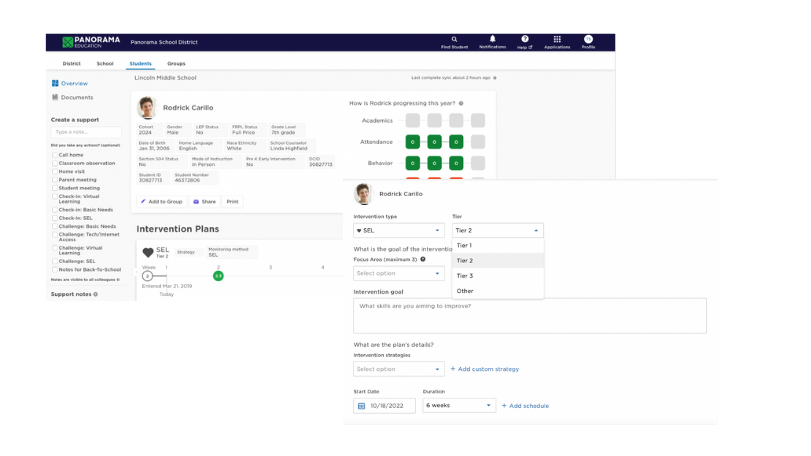Open the Applications grid icon
This screenshot has width=811, height=456.
[x=557, y=39]
